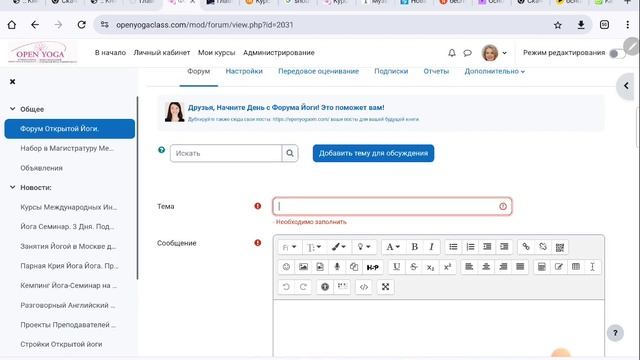640x360 pixels.
Task: Toggle Режим редактирования switch
Action: pos(616,53)
